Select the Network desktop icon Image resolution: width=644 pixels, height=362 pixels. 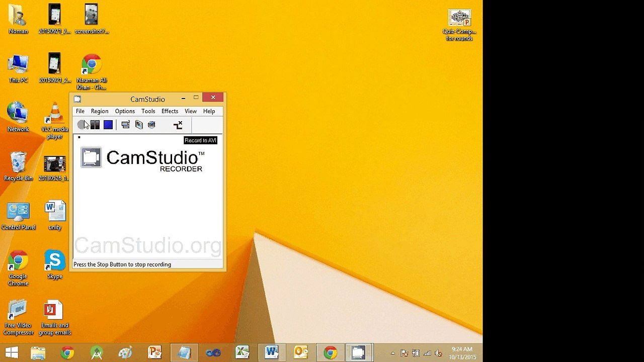(x=18, y=118)
